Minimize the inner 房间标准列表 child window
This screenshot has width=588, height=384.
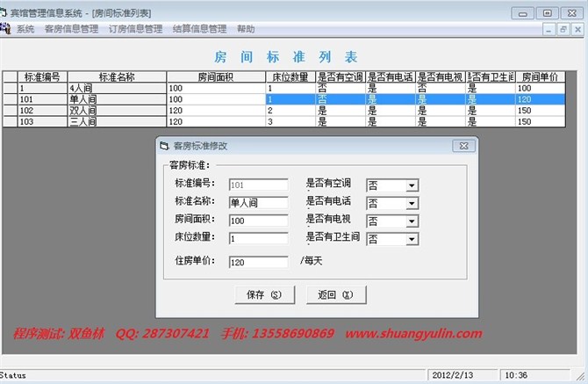(x=549, y=30)
